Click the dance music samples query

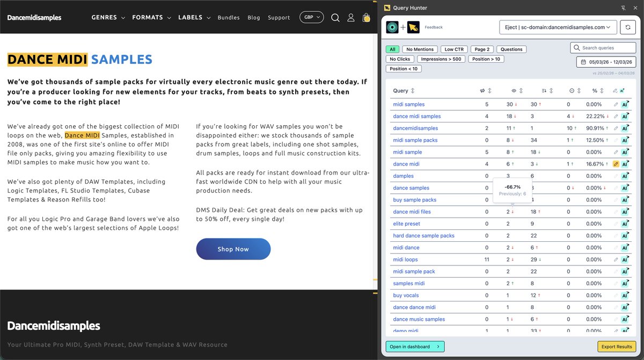coord(419,319)
